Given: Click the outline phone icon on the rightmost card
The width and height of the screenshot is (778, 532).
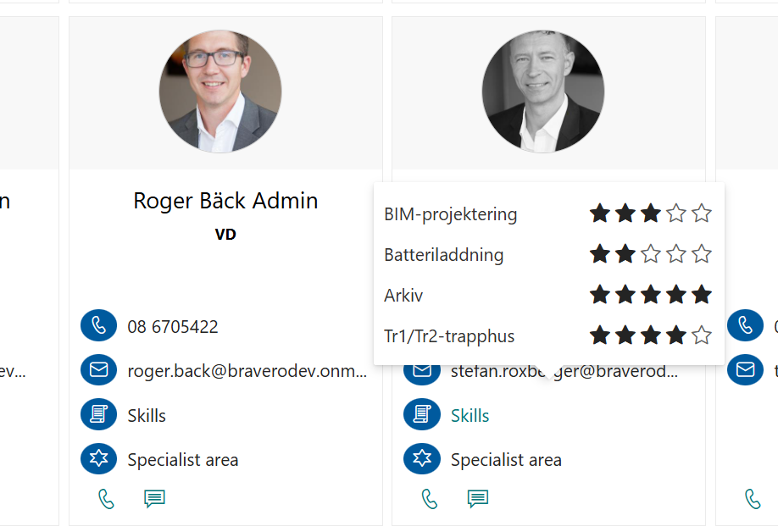Looking at the screenshot, I should tap(753, 499).
